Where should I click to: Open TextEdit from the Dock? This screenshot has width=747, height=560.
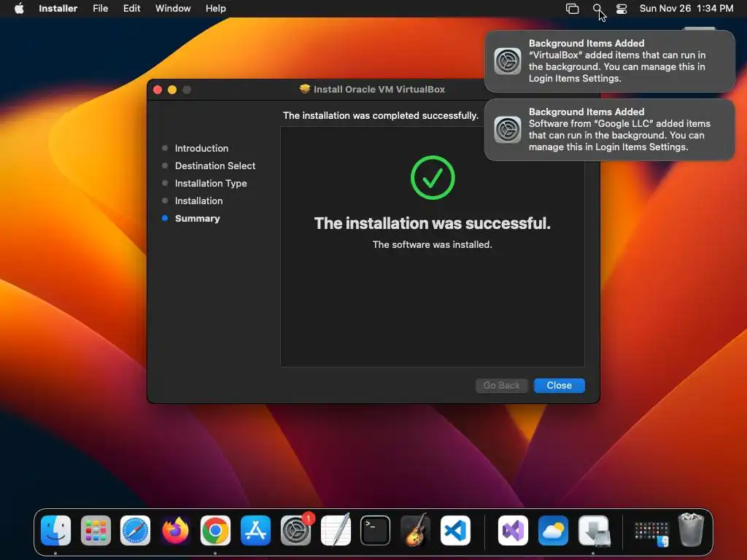coord(336,531)
